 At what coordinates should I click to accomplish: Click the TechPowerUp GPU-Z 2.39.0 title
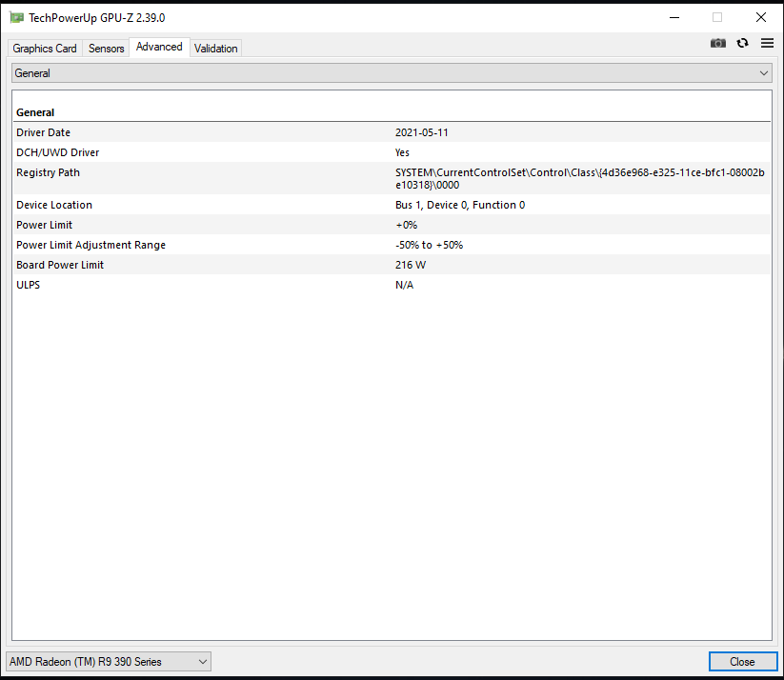coord(96,18)
